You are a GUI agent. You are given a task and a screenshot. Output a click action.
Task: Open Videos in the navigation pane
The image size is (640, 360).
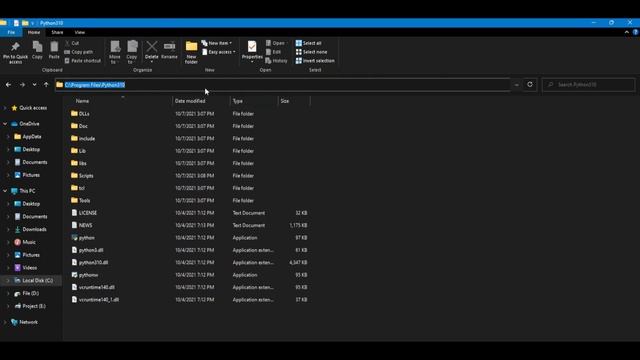[25, 268]
